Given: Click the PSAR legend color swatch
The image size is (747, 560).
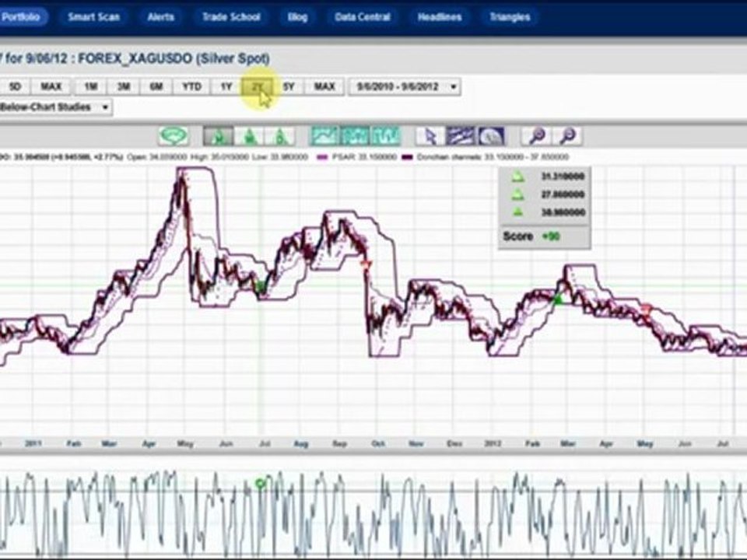Looking at the screenshot, I should point(322,157).
